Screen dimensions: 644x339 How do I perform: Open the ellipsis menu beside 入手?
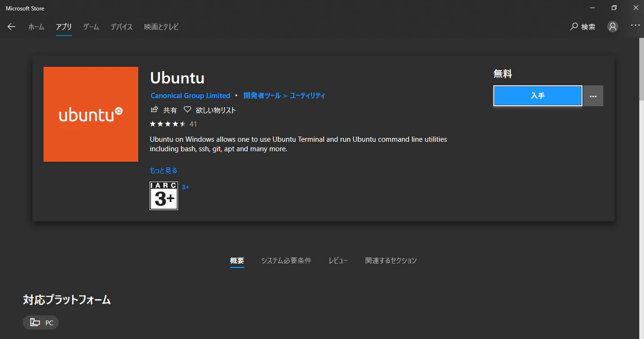593,96
